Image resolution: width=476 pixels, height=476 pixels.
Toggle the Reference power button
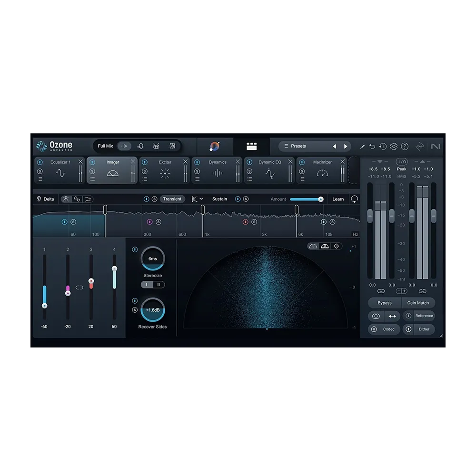pyautogui.click(x=408, y=316)
